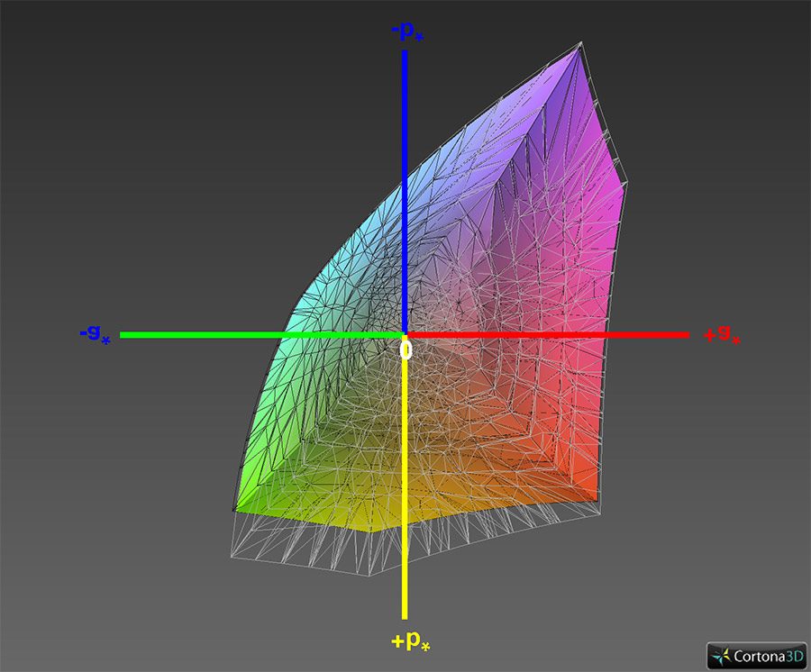The image size is (811, 672).
Task: Click the +g* axis label
Action: [x=722, y=334]
